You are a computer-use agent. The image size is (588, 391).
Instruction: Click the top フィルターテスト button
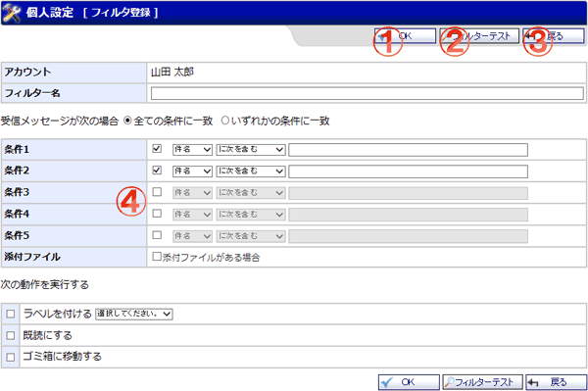tap(479, 36)
